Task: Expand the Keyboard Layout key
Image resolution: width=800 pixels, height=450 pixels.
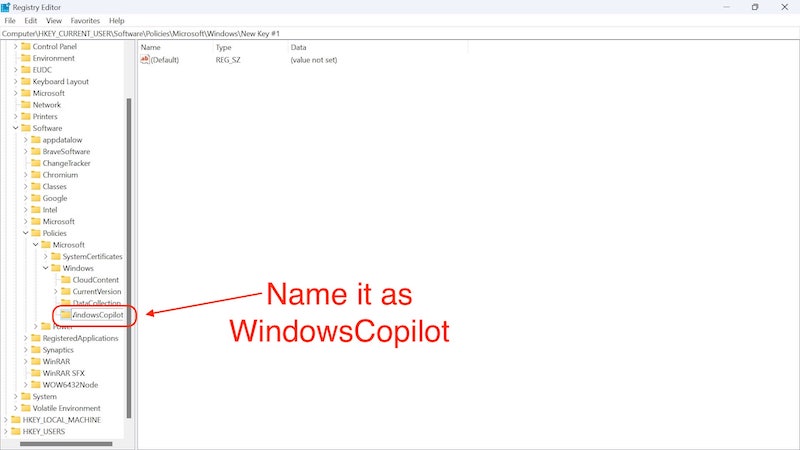Action: [x=15, y=82]
